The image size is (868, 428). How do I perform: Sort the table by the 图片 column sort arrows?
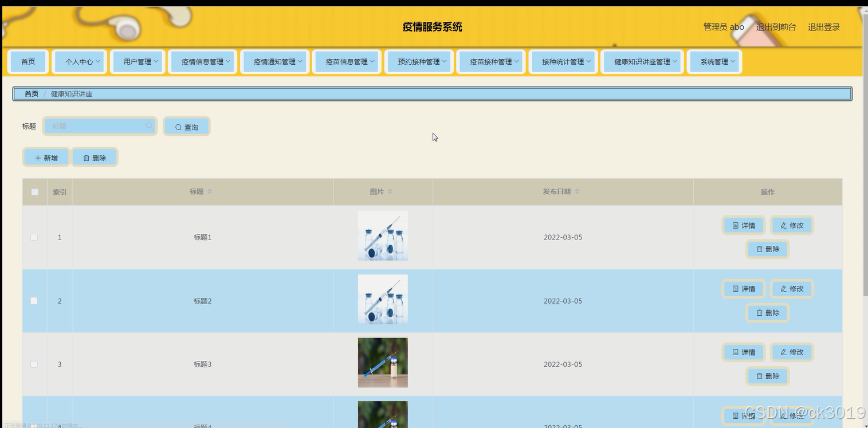(x=390, y=192)
